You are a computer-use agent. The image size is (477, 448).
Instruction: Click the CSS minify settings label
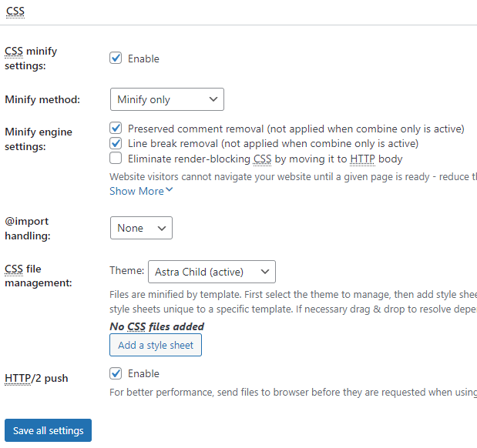(x=31, y=59)
